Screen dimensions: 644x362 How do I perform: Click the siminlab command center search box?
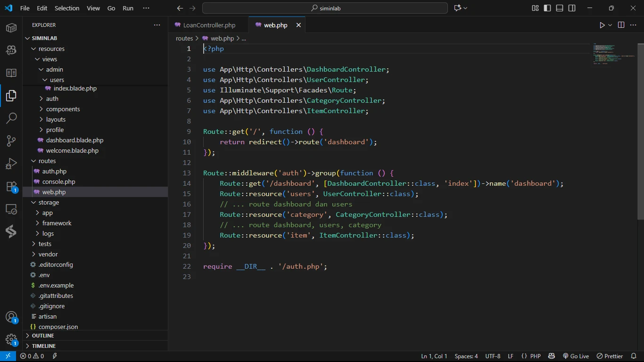tap(325, 8)
